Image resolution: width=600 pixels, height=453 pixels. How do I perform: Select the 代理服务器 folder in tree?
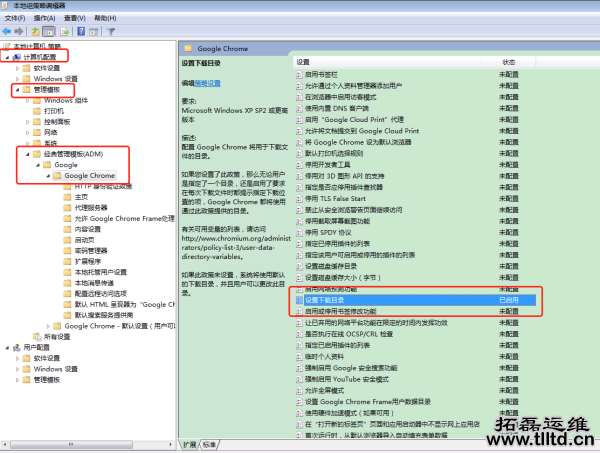coord(91,208)
